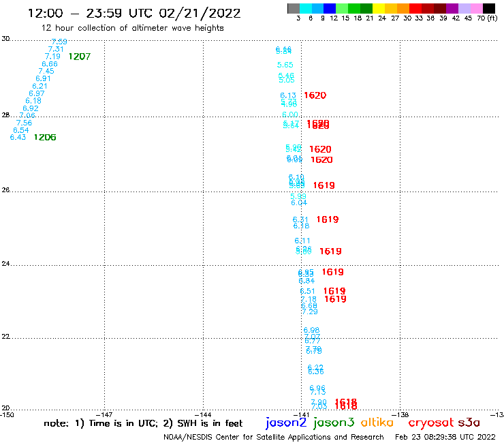Click the 6.92 wave height value
Image resolution: width=504 pixels, height=443 pixels.
pyautogui.click(x=31, y=108)
